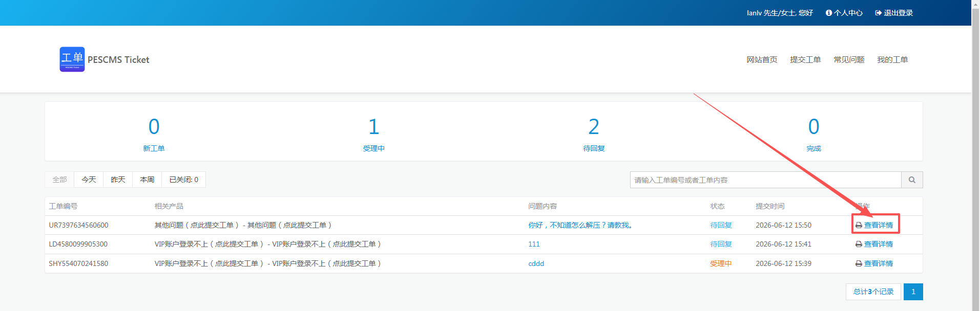Click 查看详情 for ticket UR7397634560600
The image size is (980, 311).
tap(878, 225)
